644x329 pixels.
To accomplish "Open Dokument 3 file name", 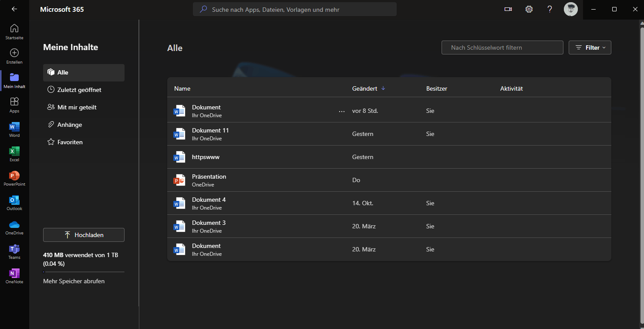I will click(x=209, y=223).
